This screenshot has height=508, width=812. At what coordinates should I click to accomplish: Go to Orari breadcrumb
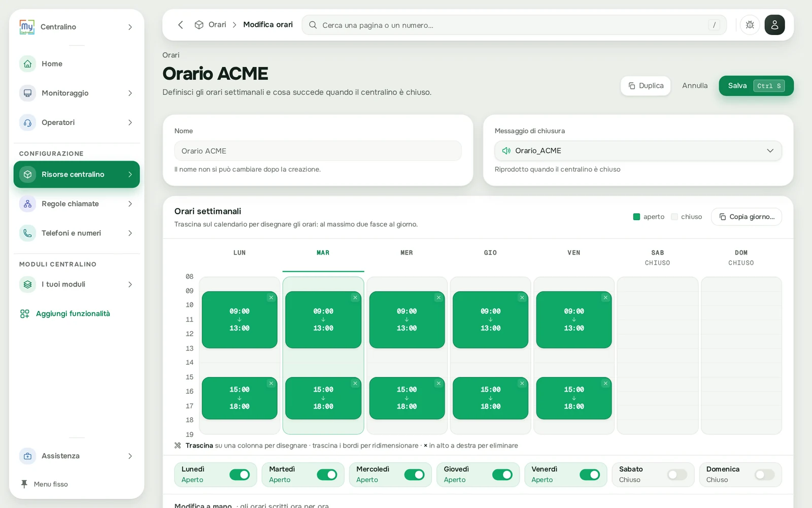(217, 24)
